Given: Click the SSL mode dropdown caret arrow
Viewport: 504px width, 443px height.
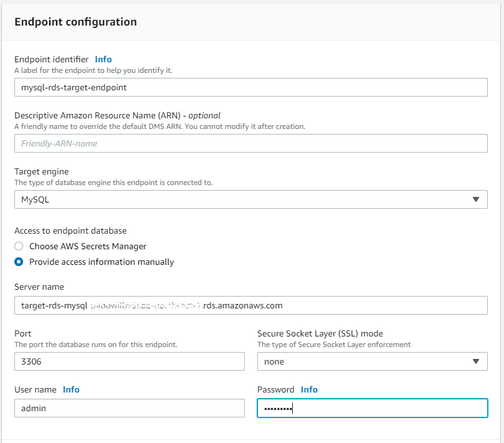Looking at the screenshot, I should tap(475, 361).
